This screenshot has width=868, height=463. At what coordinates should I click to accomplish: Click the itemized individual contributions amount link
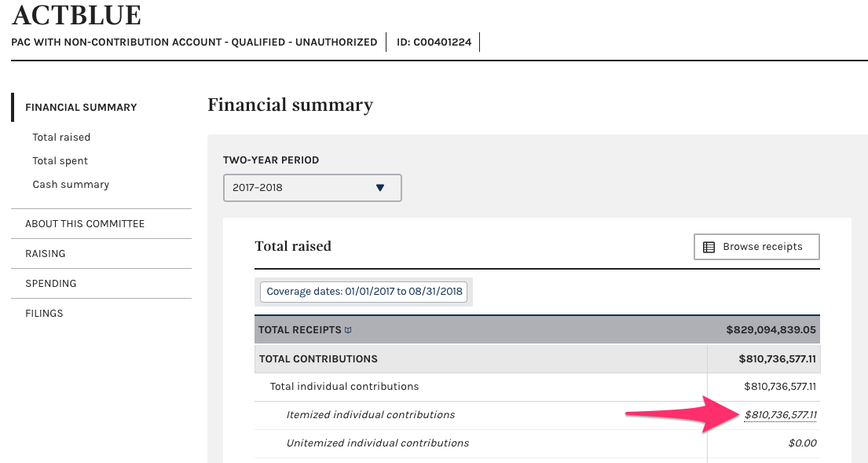(x=780, y=415)
